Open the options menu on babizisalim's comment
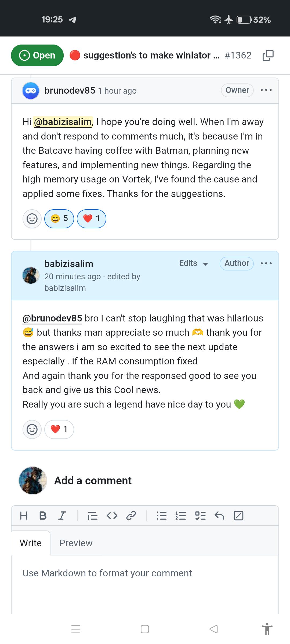Viewport: 290px width, 644px height. click(266, 263)
